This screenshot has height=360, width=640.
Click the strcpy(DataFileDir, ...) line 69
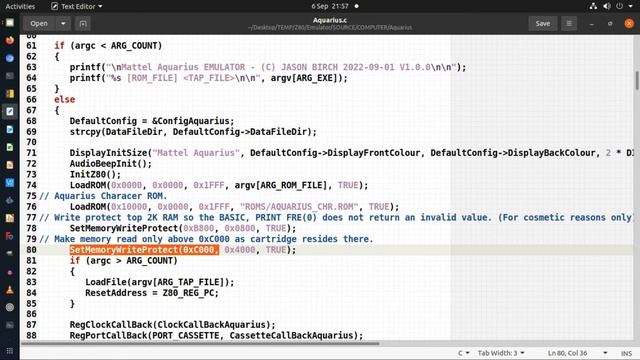(193, 132)
